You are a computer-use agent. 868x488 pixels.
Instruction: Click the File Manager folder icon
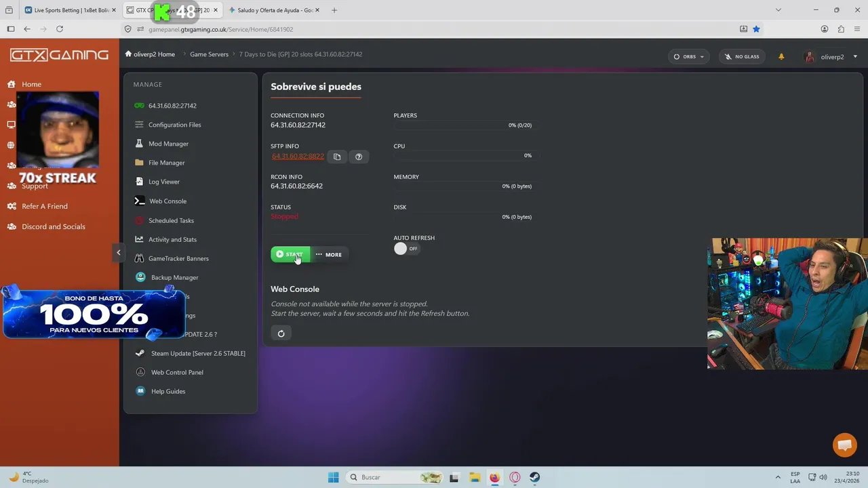pyautogui.click(x=139, y=163)
